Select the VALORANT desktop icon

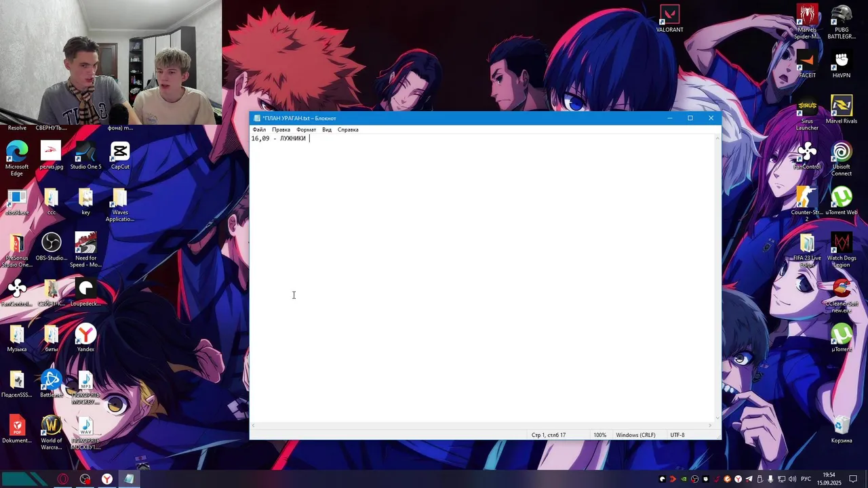click(670, 19)
